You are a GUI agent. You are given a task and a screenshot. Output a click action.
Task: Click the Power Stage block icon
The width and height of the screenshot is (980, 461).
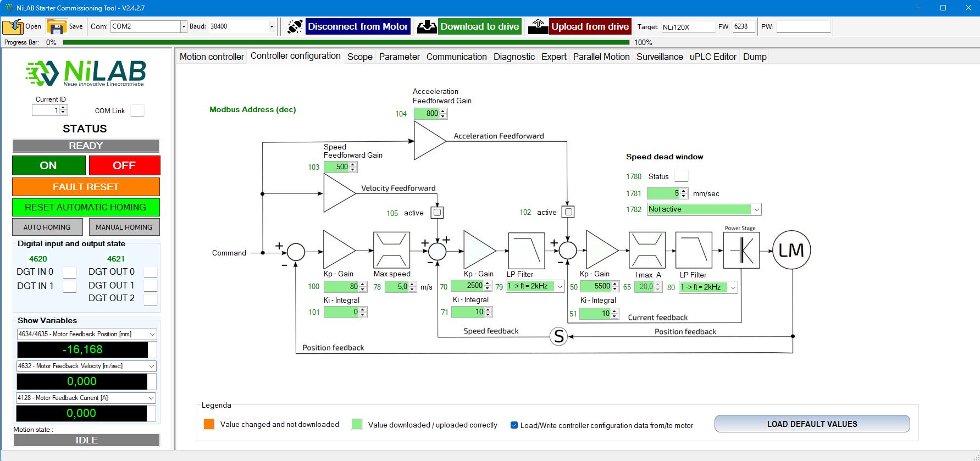pos(741,250)
